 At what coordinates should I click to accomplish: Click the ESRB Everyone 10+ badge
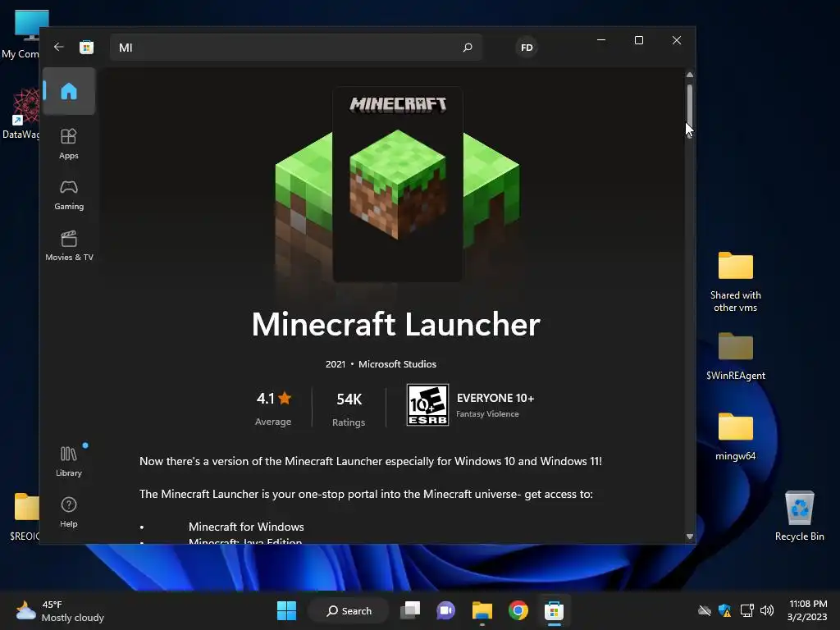click(x=427, y=405)
